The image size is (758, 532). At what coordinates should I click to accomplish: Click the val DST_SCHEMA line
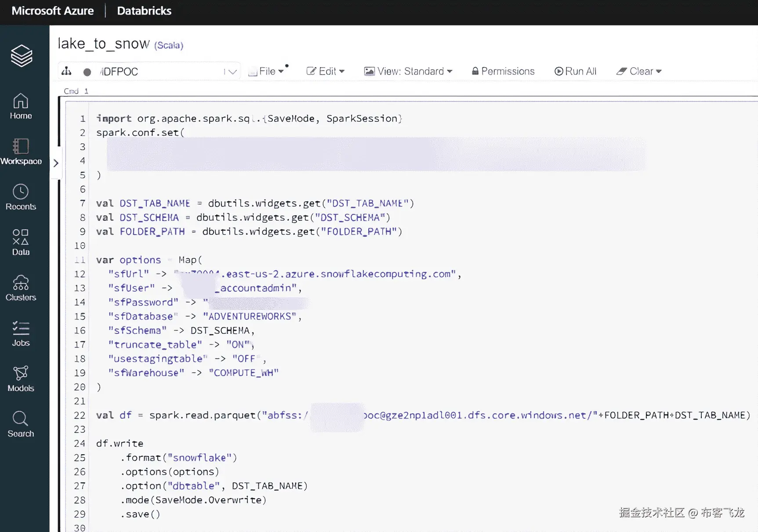point(243,217)
